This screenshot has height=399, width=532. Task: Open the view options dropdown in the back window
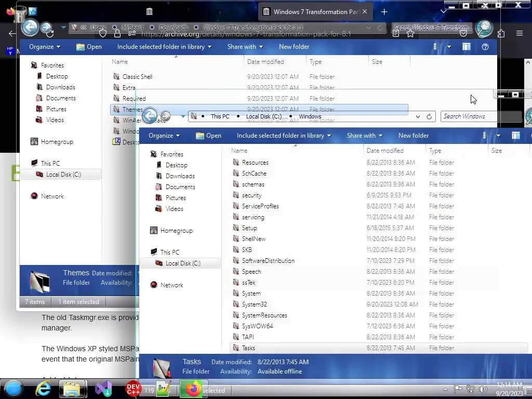[x=449, y=47]
